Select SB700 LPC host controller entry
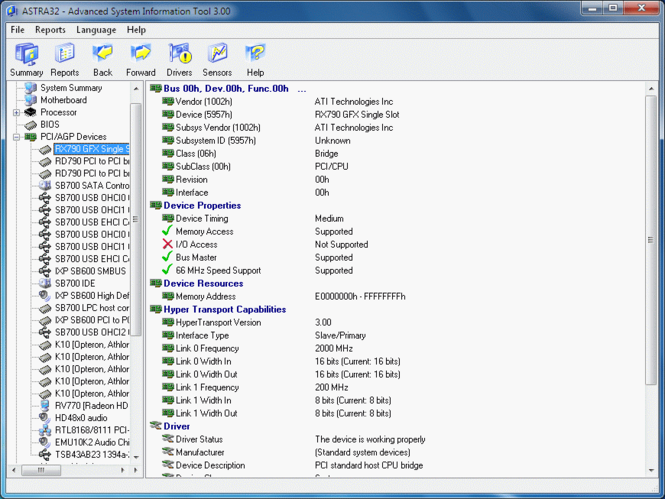Viewport: 665px width, 499px height. [x=92, y=308]
